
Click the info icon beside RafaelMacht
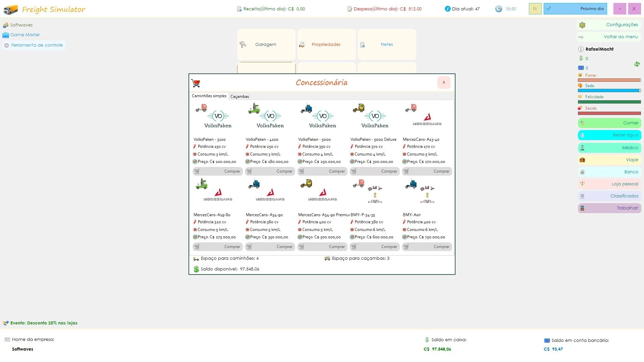coord(581,49)
